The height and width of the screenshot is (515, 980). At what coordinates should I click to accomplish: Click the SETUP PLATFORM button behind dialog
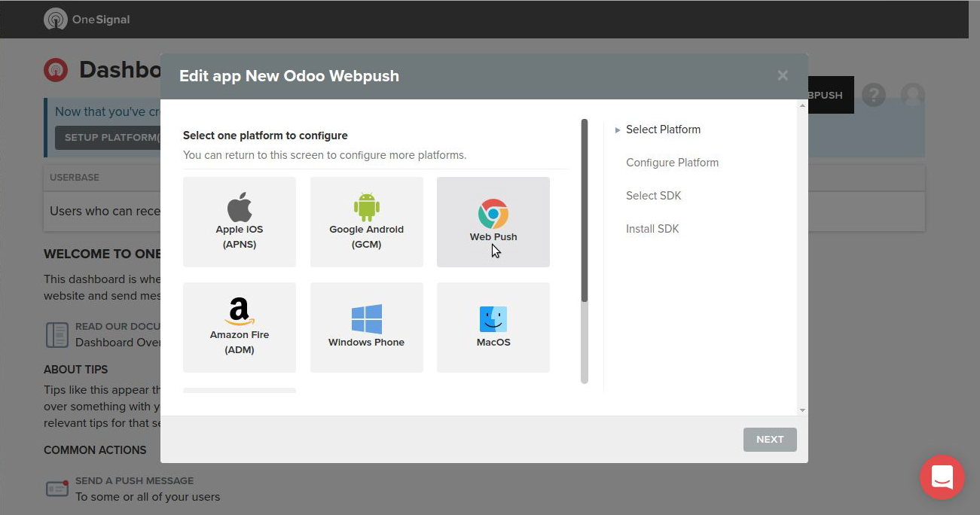[108, 138]
